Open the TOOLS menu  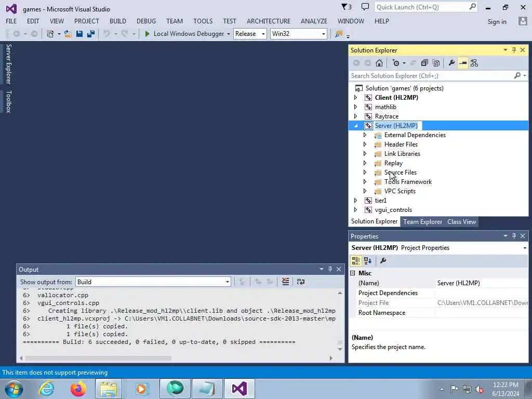point(203,21)
